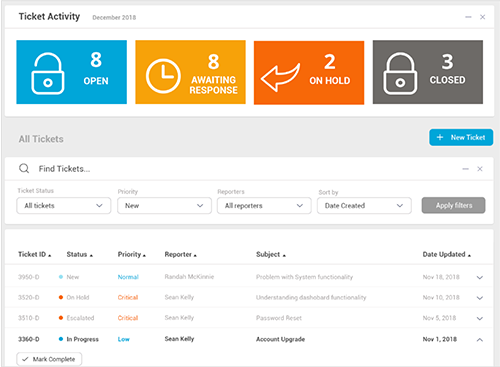Expand ticket 3510-D row details
This screenshot has height=367, width=500.
(x=480, y=319)
